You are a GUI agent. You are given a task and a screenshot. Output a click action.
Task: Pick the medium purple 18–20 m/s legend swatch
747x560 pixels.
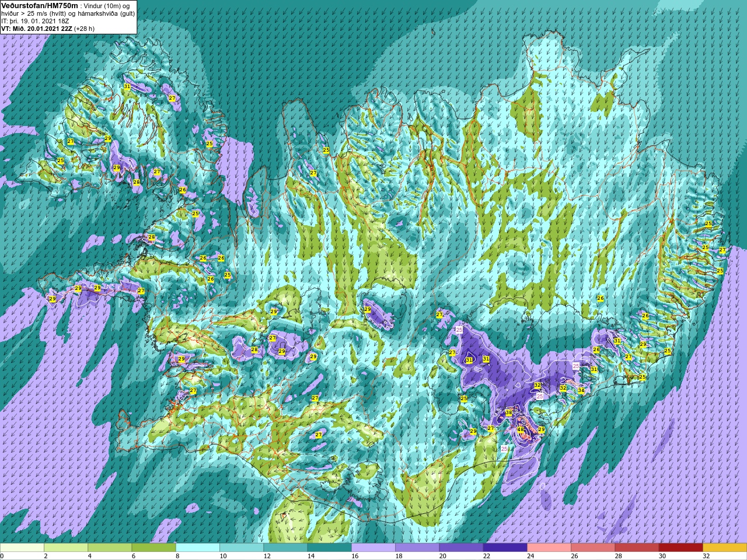[x=417, y=548]
